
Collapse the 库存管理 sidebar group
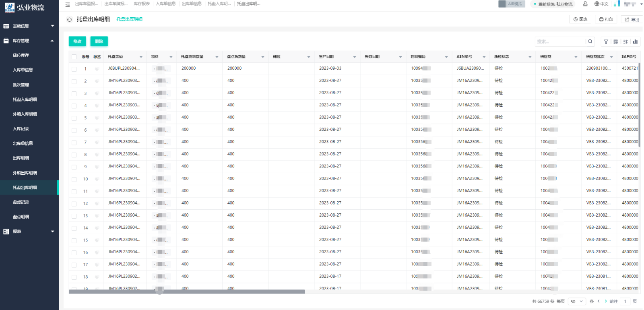[x=52, y=41]
